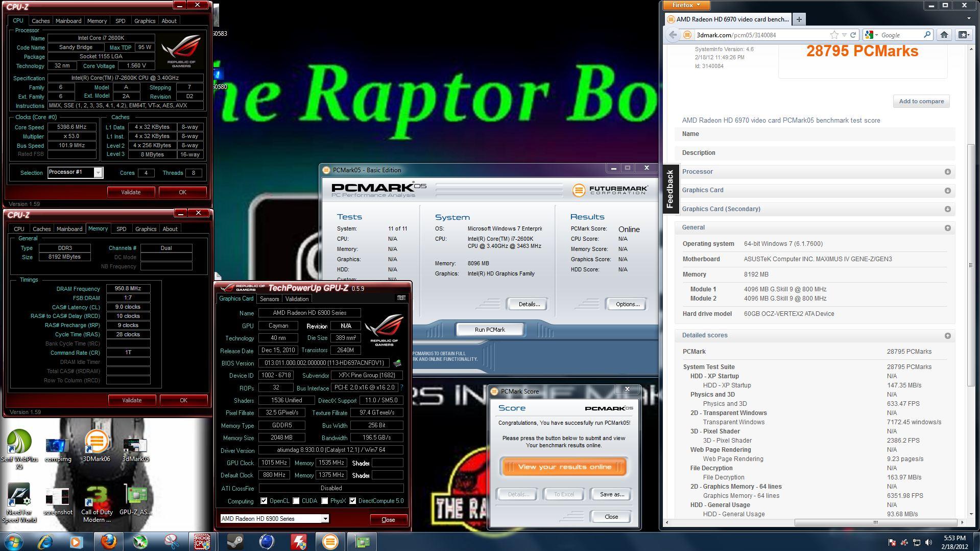Launch the 3dMark05 desktop shortcut
The height and width of the screenshot is (551, 980).
[135, 449]
